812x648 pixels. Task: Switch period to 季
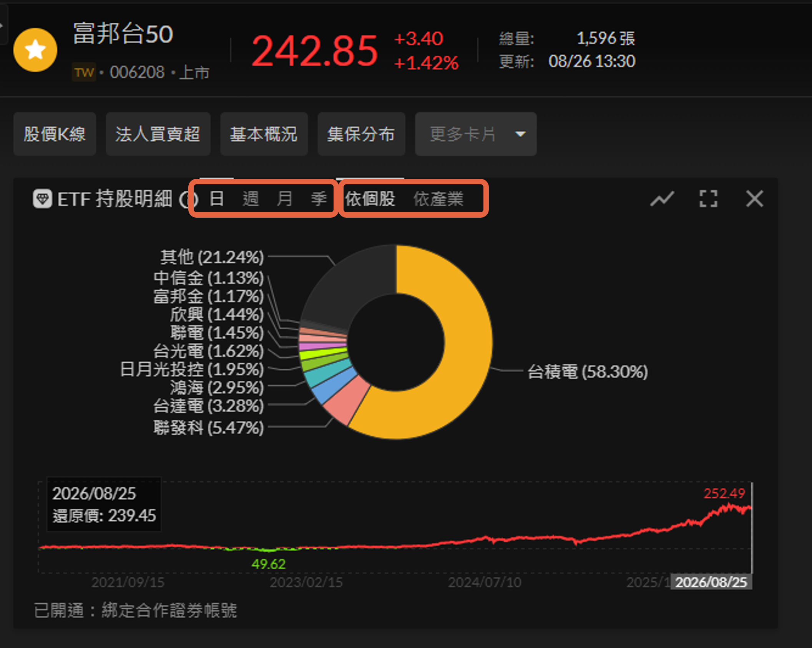tap(319, 199)
